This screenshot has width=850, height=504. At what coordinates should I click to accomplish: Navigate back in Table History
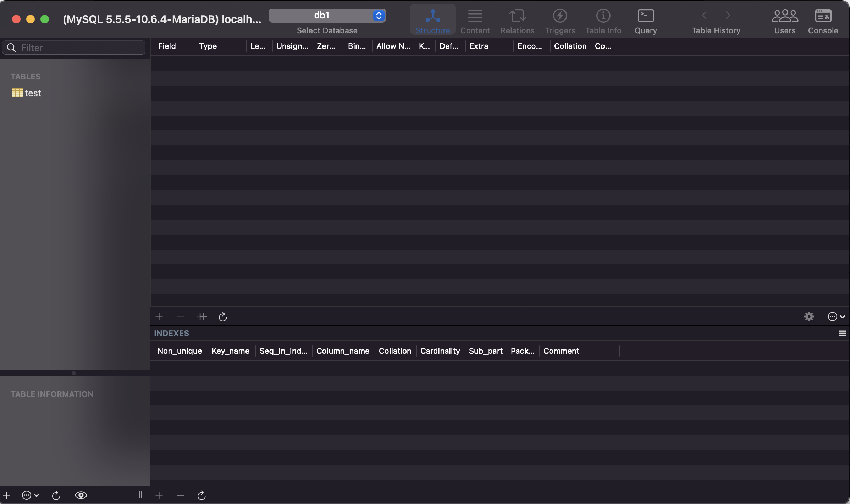point(704,16)
